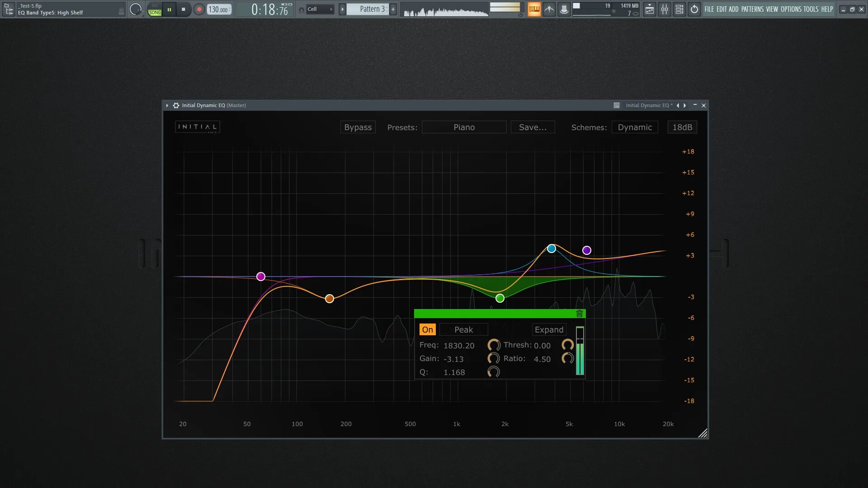Click the 18dB range button

click(x=682, y=127)
